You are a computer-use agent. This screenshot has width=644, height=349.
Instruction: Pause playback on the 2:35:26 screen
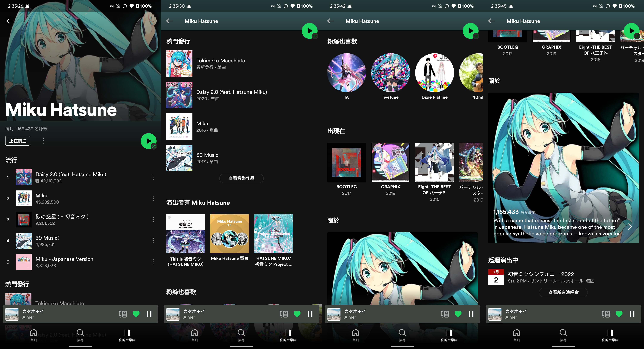149,314
